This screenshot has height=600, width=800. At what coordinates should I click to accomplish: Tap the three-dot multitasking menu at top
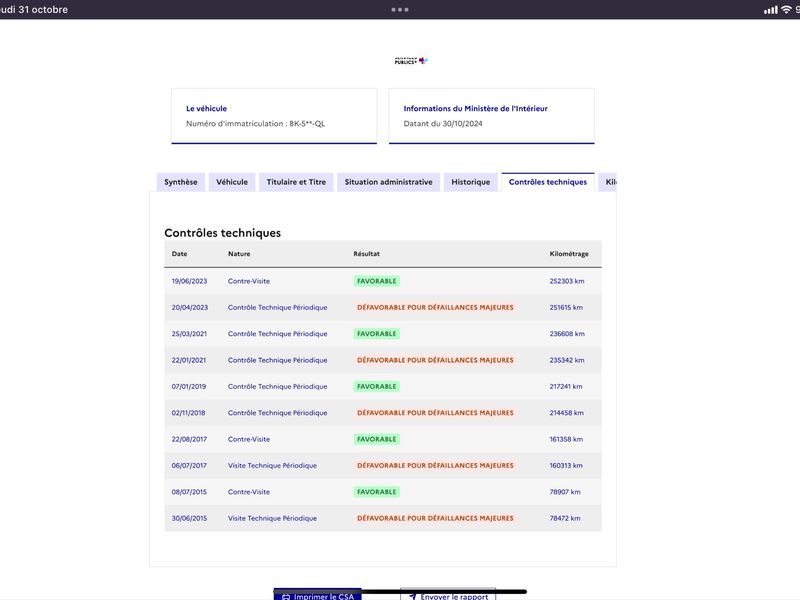click(x=399, y=9)
